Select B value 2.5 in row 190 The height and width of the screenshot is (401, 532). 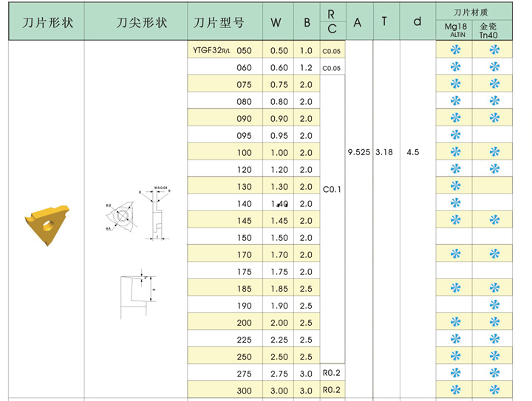tap(306, 306)
